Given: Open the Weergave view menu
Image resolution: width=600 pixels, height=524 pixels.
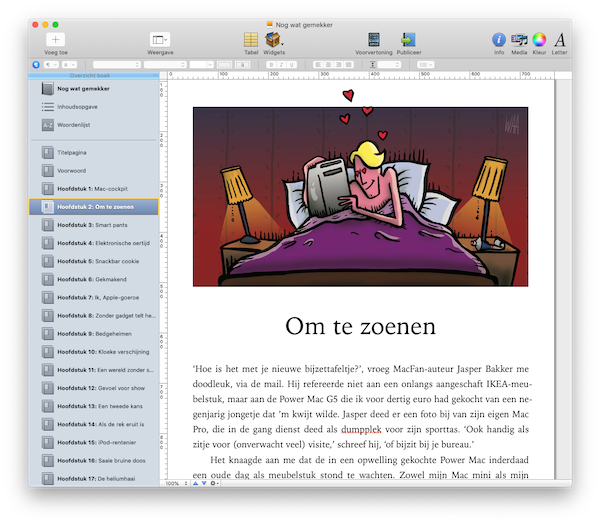Looking at the screenshot, I should click(160, 39).
